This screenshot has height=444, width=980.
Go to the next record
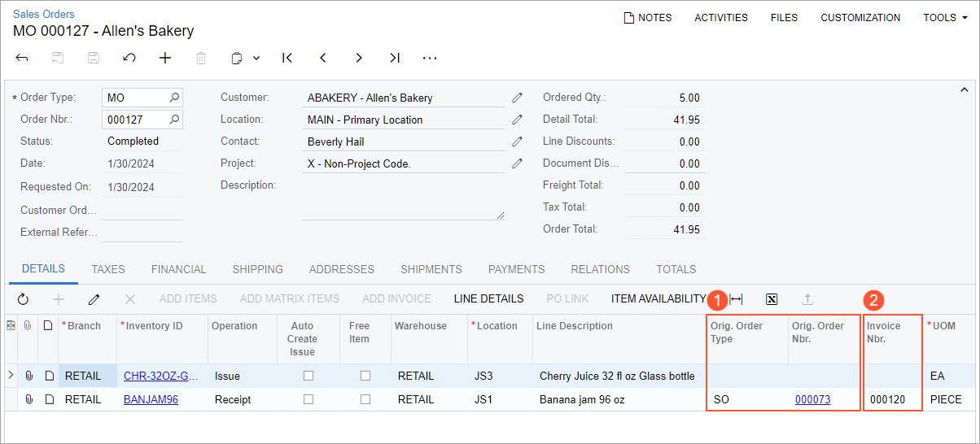(359, 58)
